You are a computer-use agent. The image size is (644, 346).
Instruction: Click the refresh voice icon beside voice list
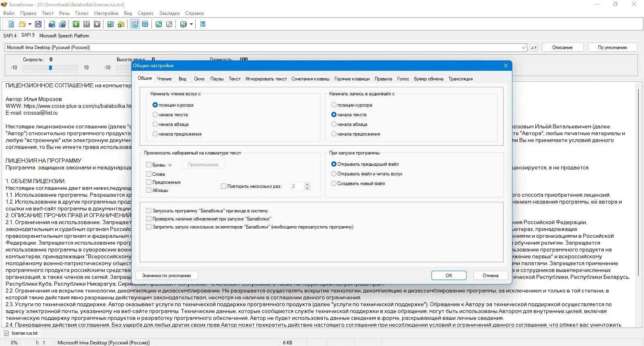(x=534, y=47)
